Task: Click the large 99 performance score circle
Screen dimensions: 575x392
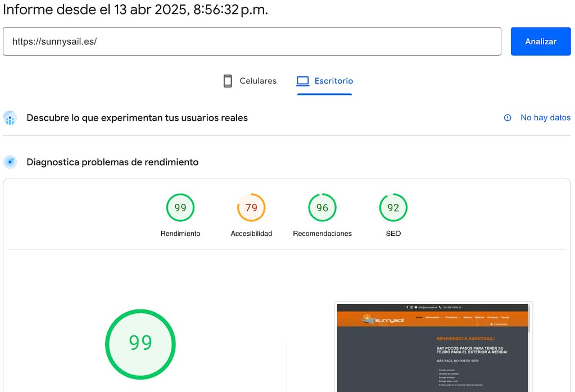Action: click(x=141, y=343)
